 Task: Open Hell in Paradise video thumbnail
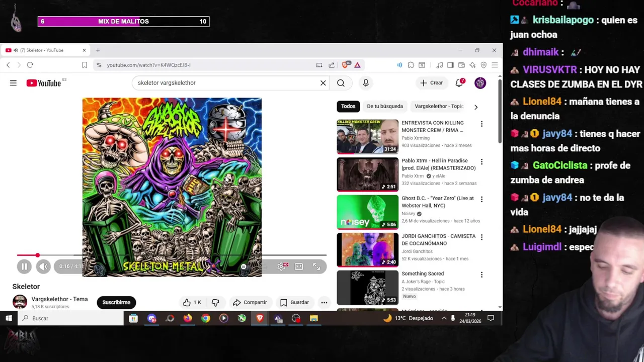[x=367, y=174]
